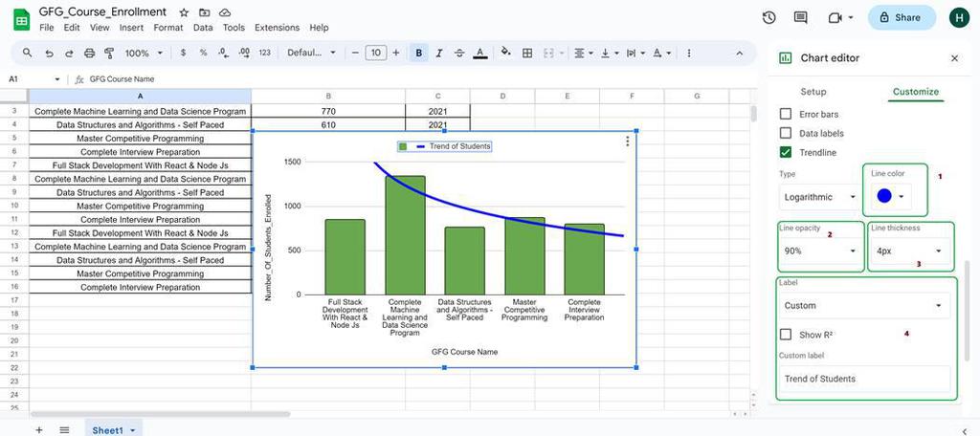Screen dimensions: 980x436
Task: Select the paint format tool
Action: (109, 54)
